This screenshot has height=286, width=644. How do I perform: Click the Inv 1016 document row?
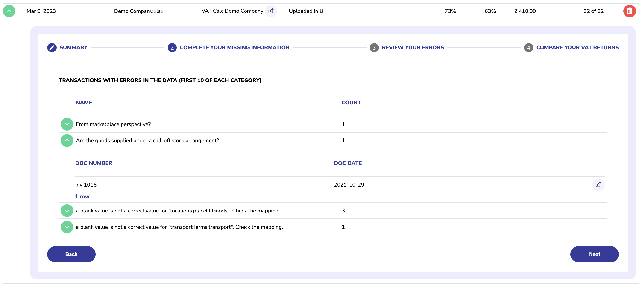click(86, 185)
